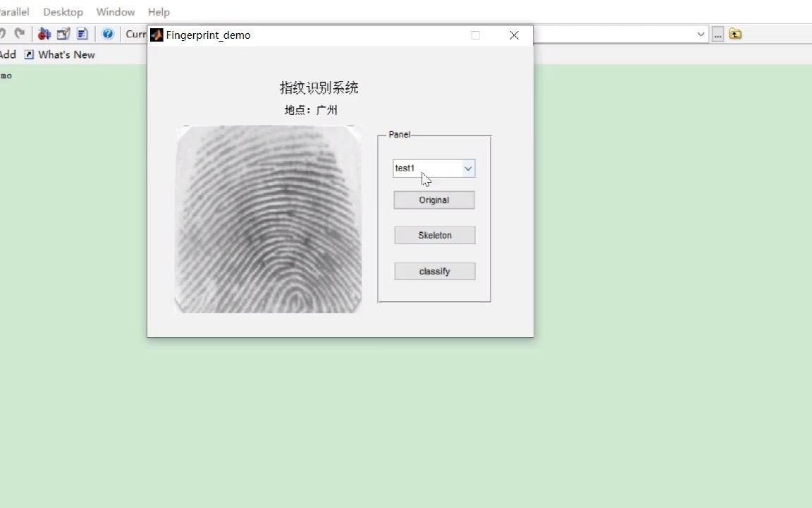Select the fingerprint image preview
The width and height of the screenshot is (812, 508).
pyautogui.click(x=268, y=219)
